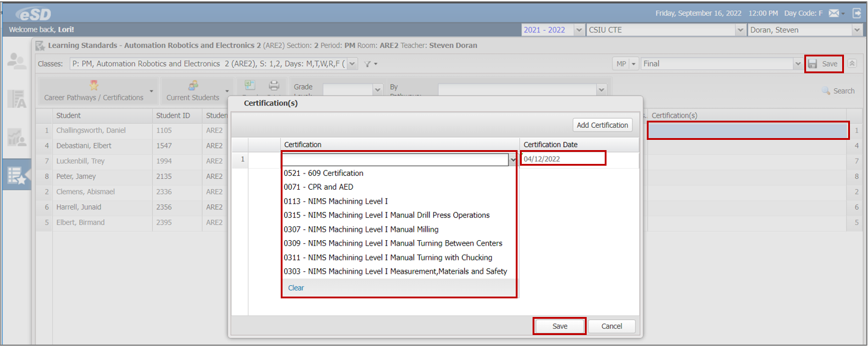Click the Add Certification button

602,125
